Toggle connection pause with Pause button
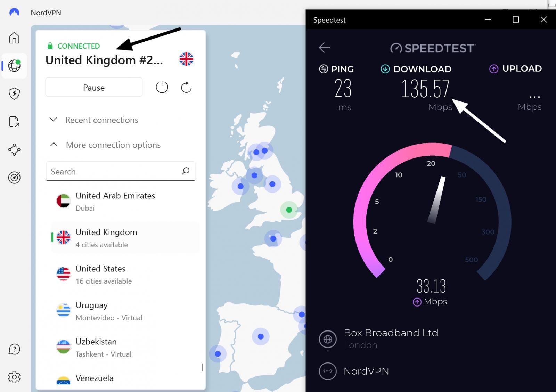The image size is (556, 392). (93, 87)
